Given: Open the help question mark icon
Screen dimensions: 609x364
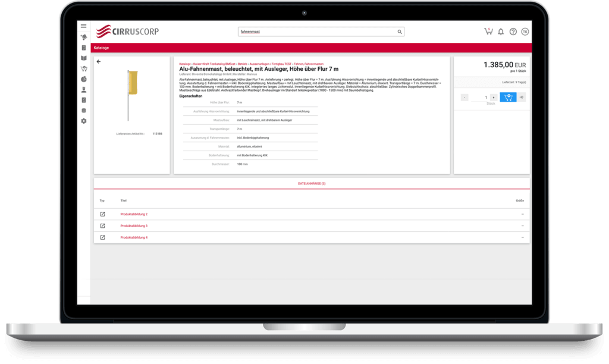Looking at the screenshot, I should pyautogui.click(x=513, y=32).
